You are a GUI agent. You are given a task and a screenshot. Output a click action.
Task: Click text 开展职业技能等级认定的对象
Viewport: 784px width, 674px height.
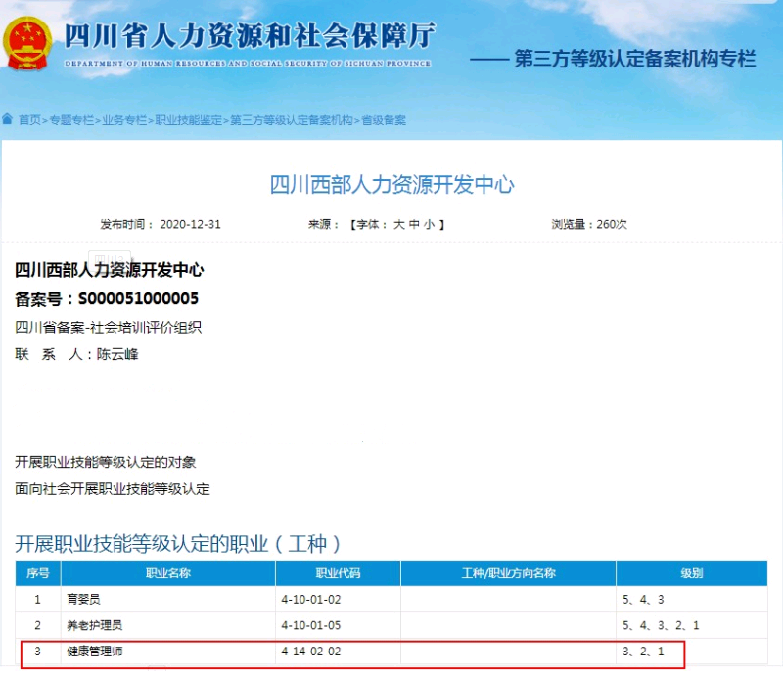tap(105, 462)
